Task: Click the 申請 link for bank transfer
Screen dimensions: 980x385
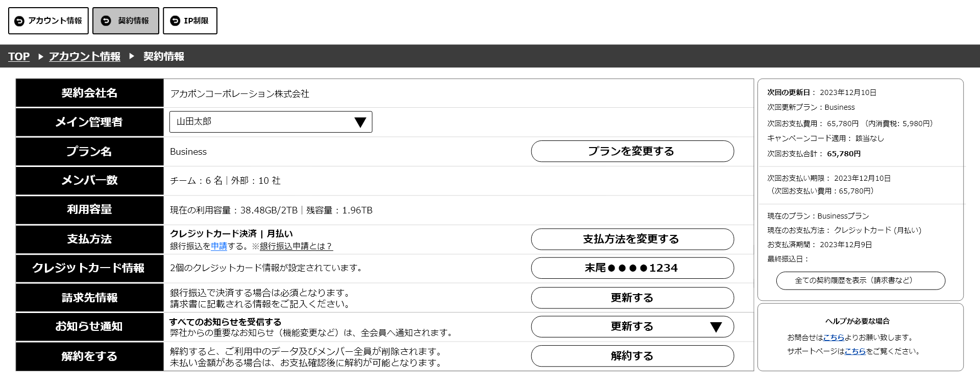Action: [x=219, y=246]
